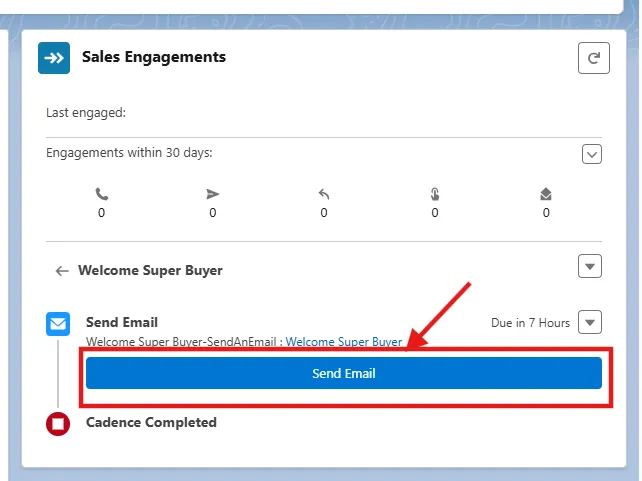Click the Cadence Completed label
642x481 pixels.
point(151,422)
